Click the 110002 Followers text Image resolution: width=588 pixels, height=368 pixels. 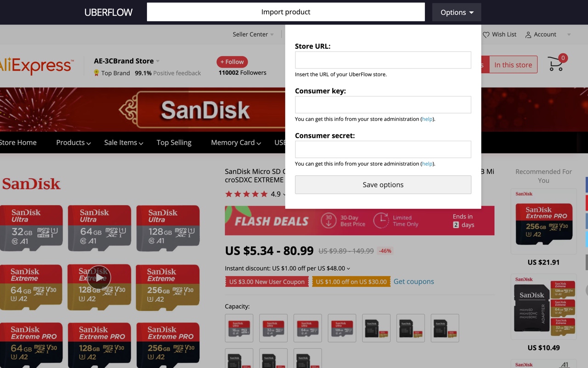243,73
